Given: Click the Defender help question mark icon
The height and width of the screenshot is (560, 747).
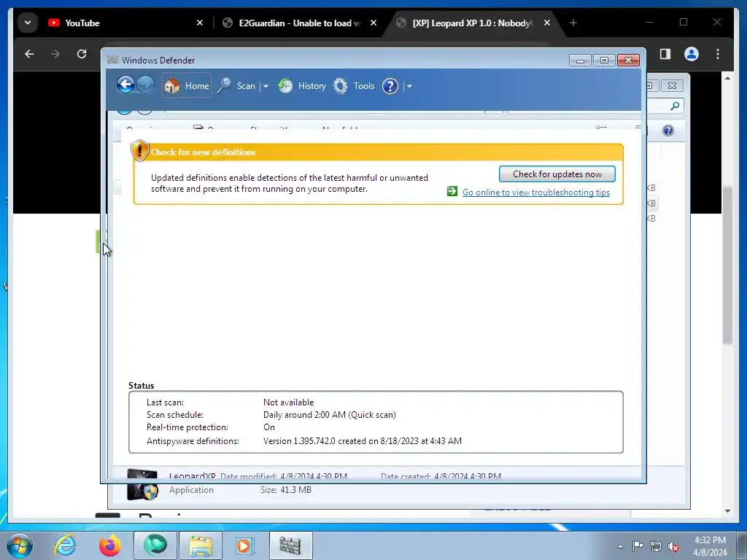Looking at the screenshot, I should point(390,86).
